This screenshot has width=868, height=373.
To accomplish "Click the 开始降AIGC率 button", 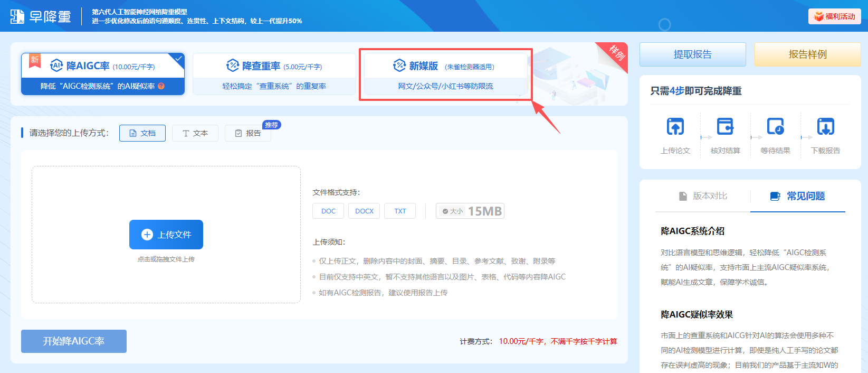I will click(74, 341).
